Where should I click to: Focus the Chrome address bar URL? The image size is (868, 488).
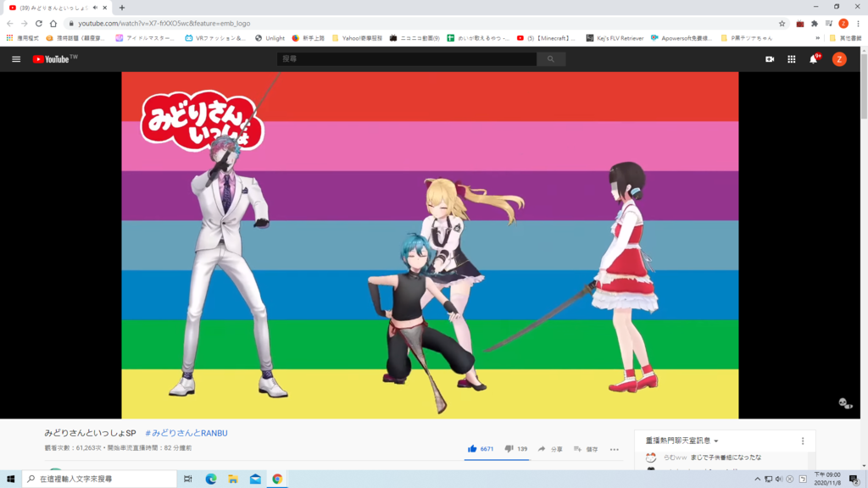164,23
